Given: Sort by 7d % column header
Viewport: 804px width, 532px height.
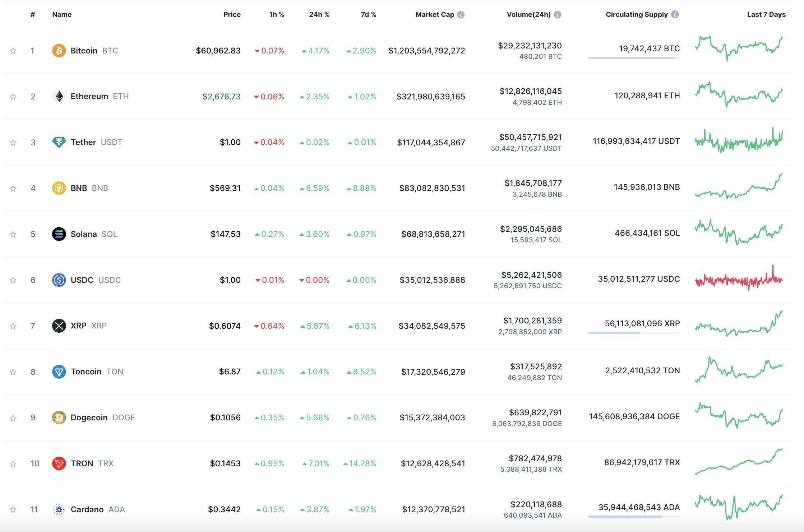Looking at the screenshot, I should (x=368, y=14).
